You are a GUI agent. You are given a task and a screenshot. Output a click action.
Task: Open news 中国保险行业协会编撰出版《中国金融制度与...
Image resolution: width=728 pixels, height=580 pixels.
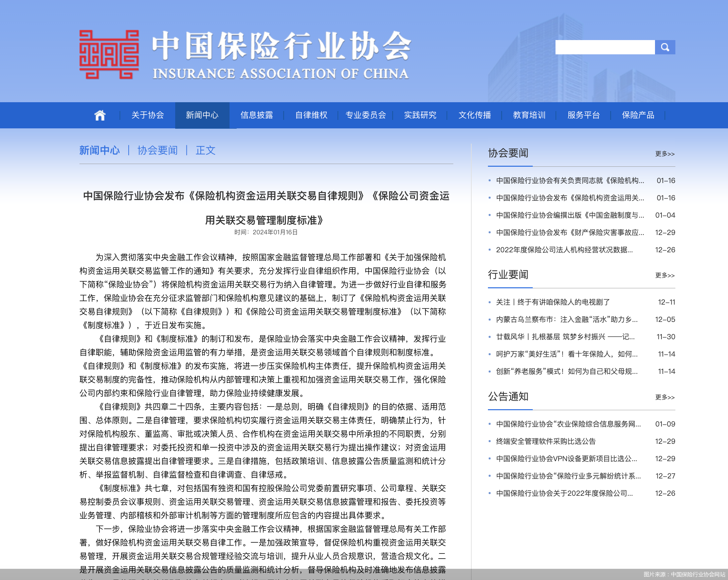click(x=570, y=215)
